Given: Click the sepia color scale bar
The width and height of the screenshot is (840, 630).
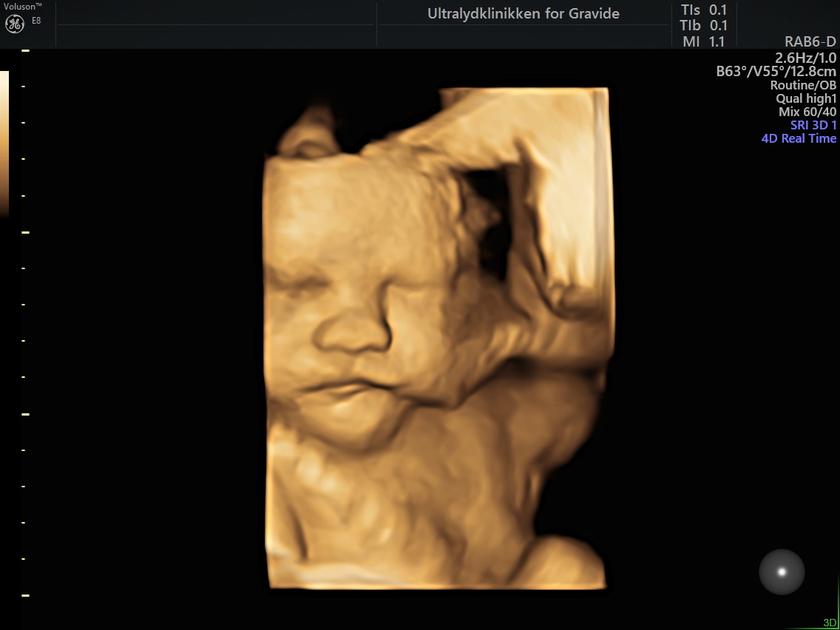Looking at the screenshot, I should click(x=4, y=144).
